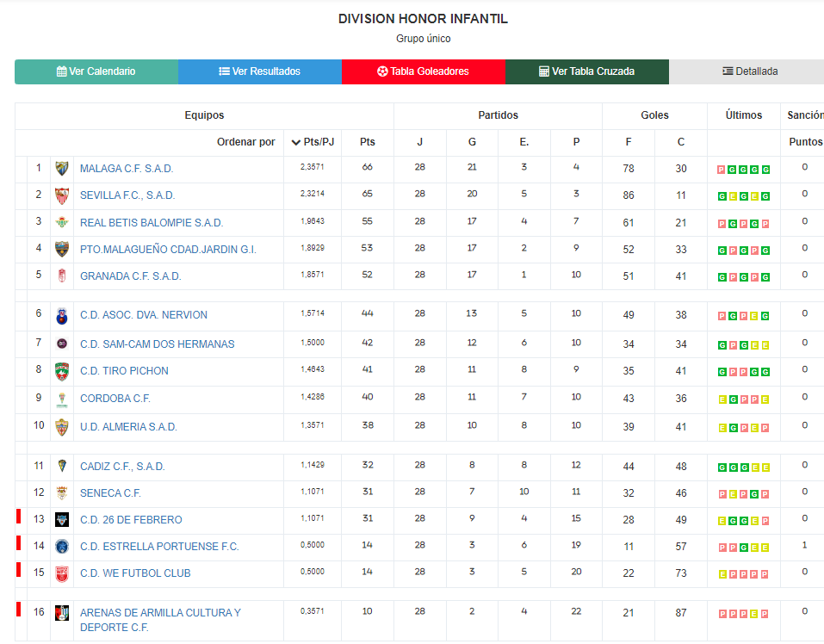Open CORDOBA C.F. team link
This screenshot has height=644, width=824.
point(115,399)
